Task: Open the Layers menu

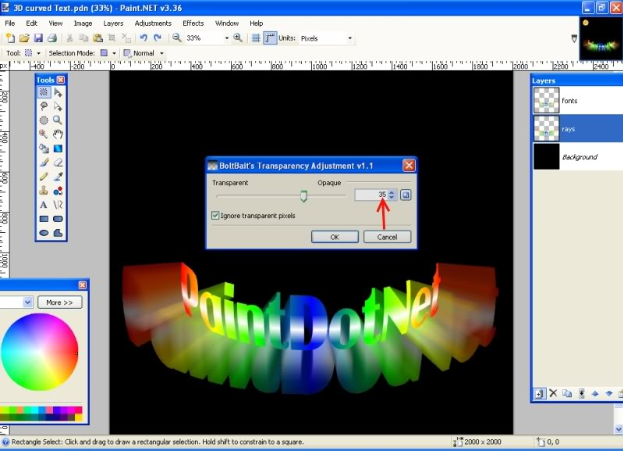Action: 113,23
